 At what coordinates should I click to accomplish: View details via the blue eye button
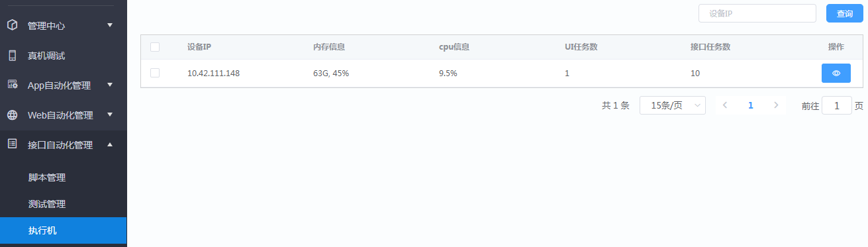[x=836, y=74]
